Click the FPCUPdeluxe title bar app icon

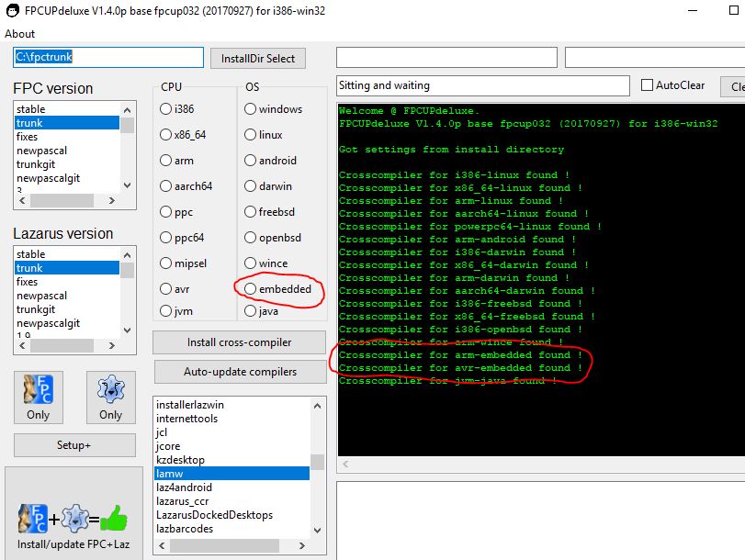click(12, 10)
